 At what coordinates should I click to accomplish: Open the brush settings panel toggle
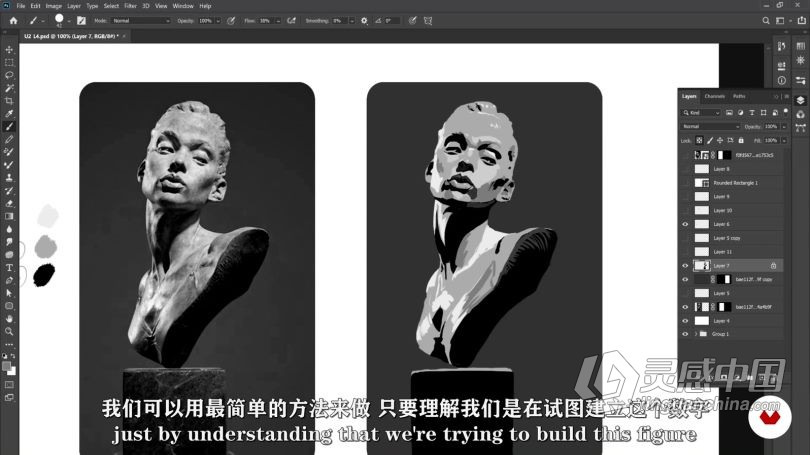[x=81, y=21]
